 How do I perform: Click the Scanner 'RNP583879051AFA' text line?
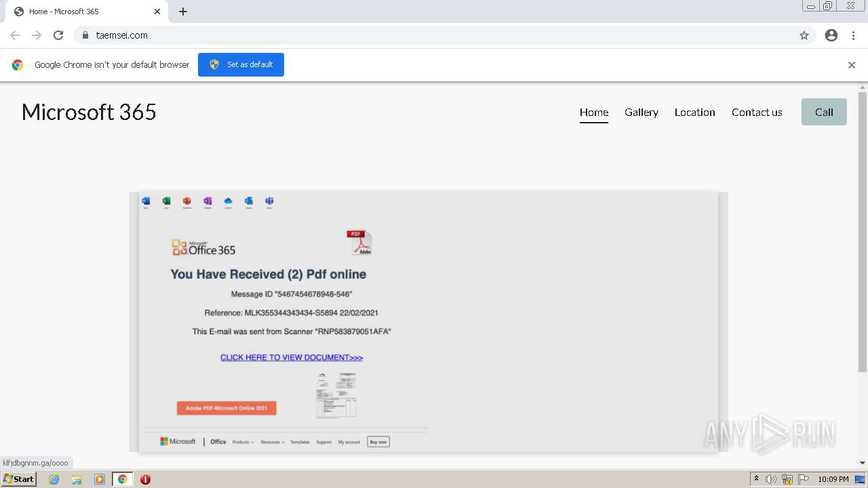tap(292, 331)
